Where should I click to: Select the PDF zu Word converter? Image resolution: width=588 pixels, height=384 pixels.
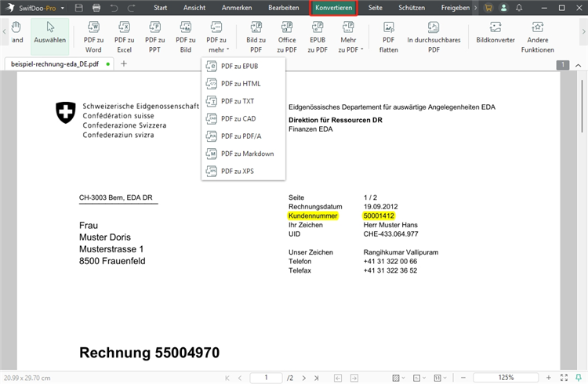point(93,37)
